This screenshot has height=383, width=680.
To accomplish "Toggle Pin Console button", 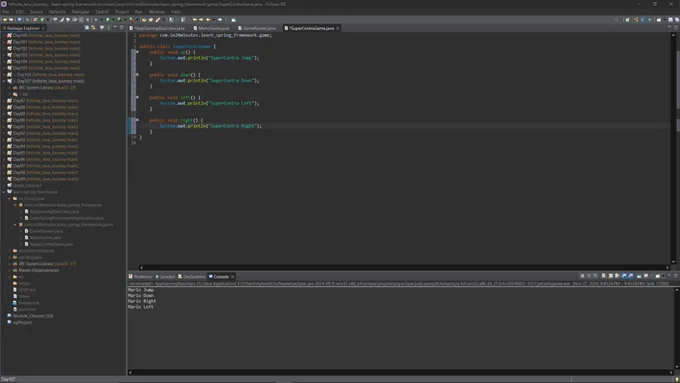I will [x=639, y=276].
